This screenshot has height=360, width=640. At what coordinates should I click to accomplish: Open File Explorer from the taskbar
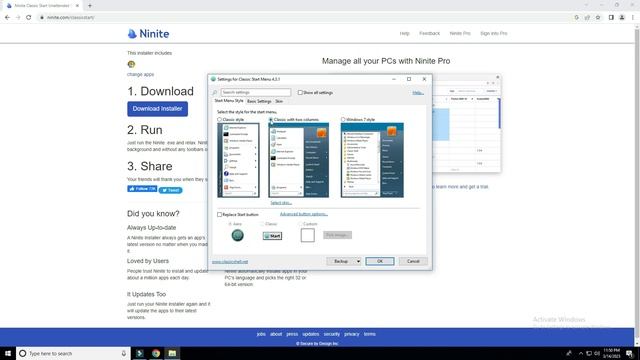click(x=172, y=353)
